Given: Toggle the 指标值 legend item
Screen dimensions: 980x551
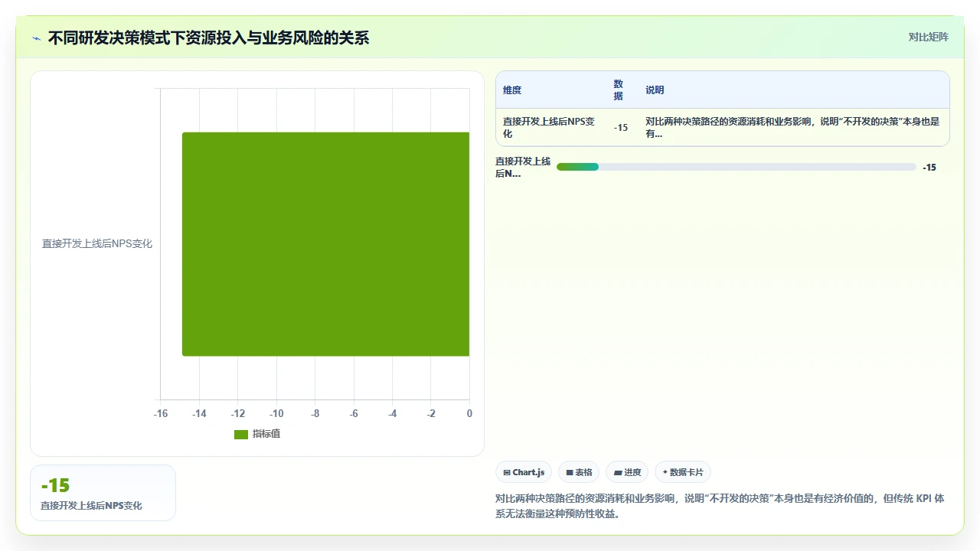Looking at the screenshot, I should tap(257, 434).
